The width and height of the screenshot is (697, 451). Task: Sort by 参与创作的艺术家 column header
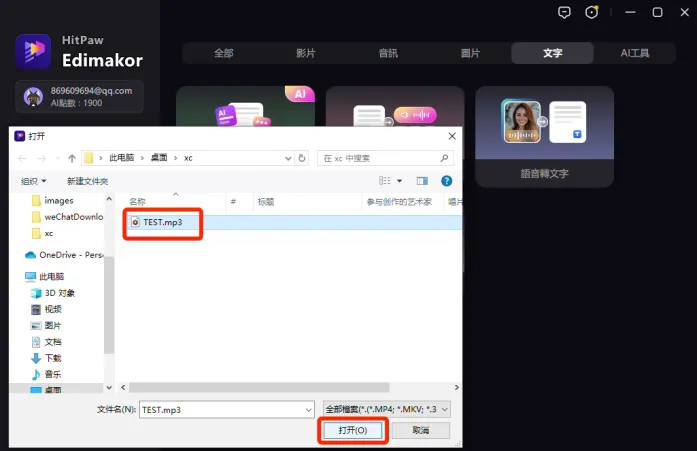[x=402, y=202]
